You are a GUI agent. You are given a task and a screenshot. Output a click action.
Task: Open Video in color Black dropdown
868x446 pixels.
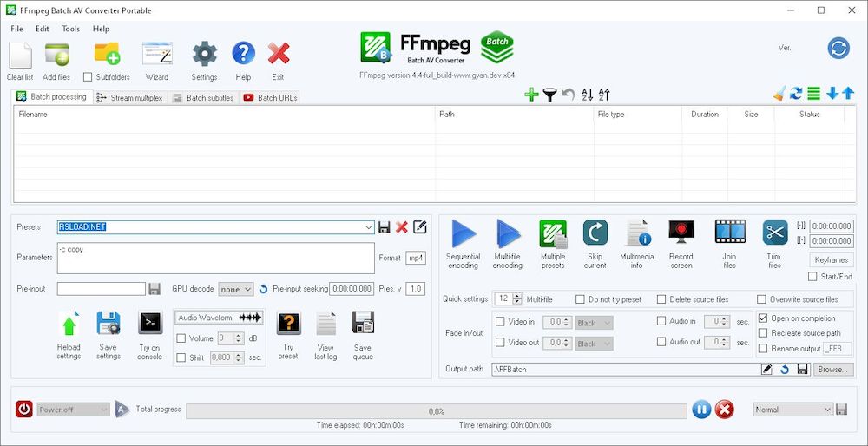point(594,323)
